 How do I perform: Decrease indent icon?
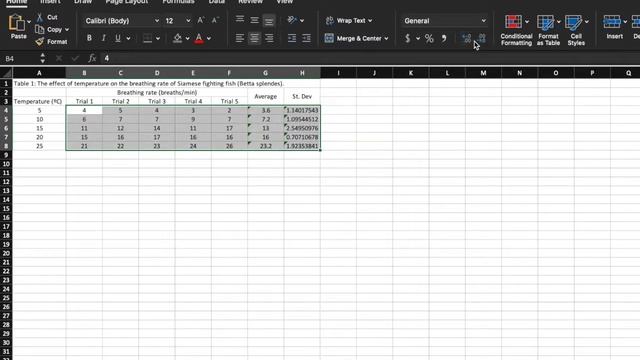pos(291,38)
